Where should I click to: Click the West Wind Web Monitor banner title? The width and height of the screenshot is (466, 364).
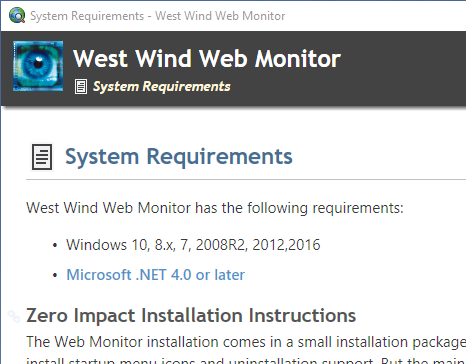207,59
